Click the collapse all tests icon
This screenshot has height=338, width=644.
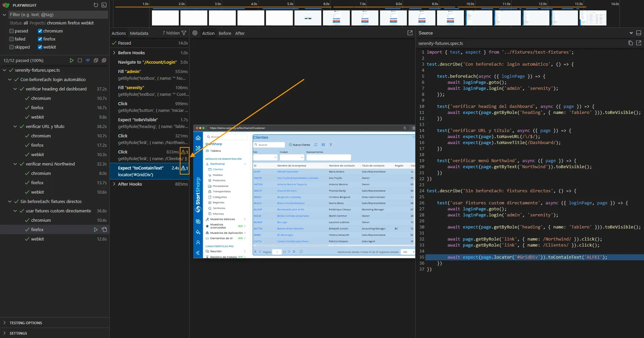[96, 60]
